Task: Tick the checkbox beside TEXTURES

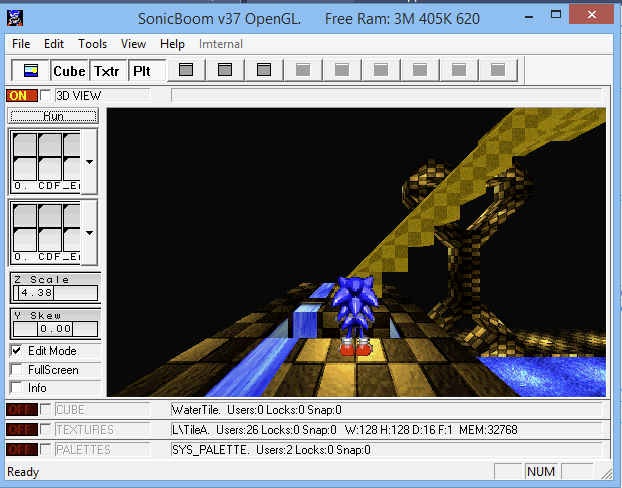Action: (46, 429)
